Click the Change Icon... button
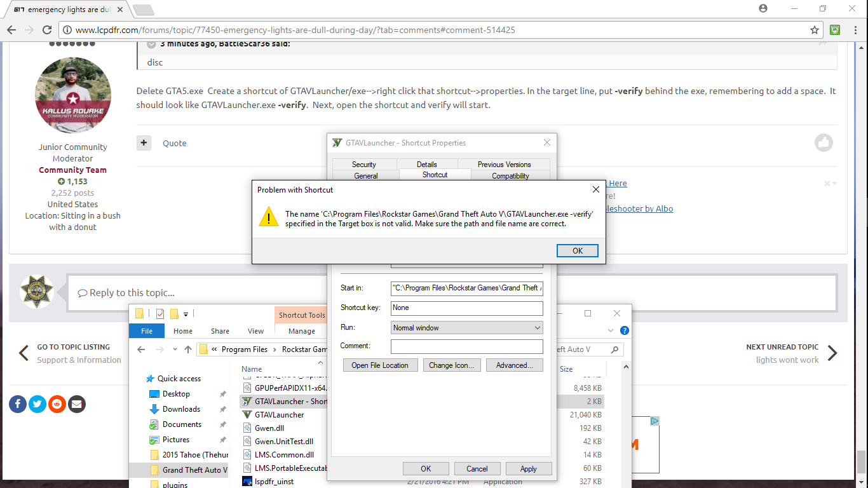Screen dimensions: 868x488 (451, 365)
